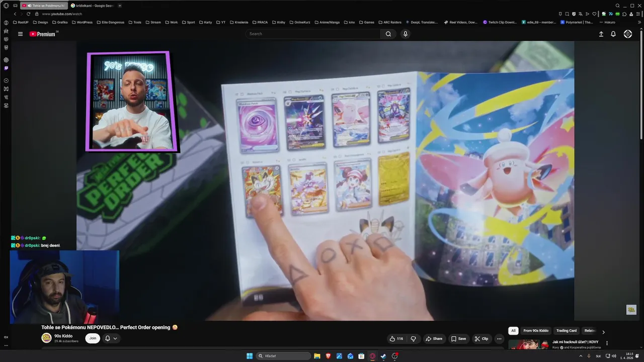This screenshot has width=644, height=362.
Task: Focus the YouTube search box
Action: (313, 34)
